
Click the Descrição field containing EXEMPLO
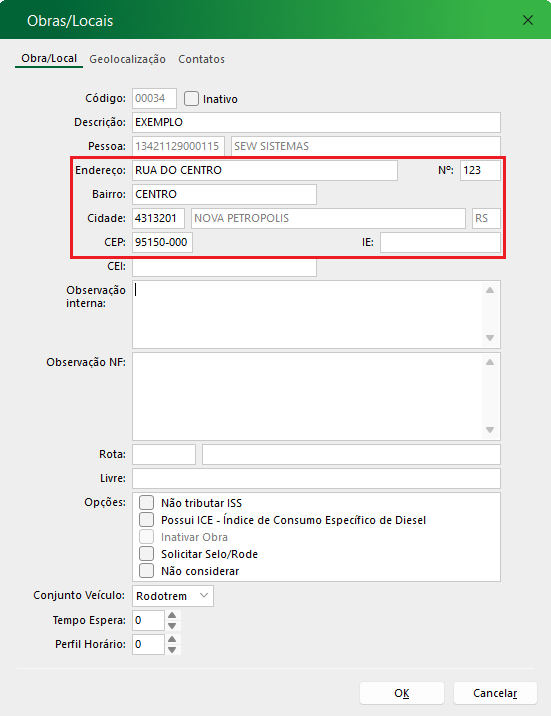(316, 122)
